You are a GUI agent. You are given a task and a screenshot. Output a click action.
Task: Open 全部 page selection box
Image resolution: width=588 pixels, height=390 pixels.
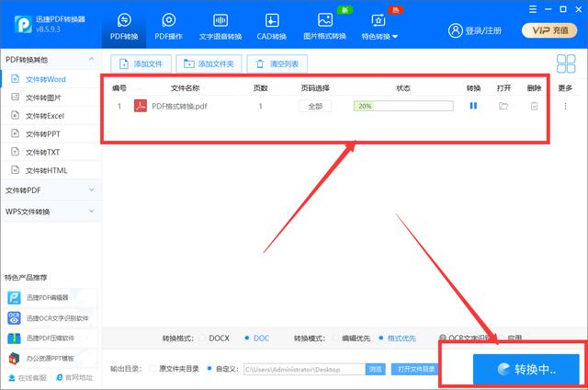click(x=315, y=106)
